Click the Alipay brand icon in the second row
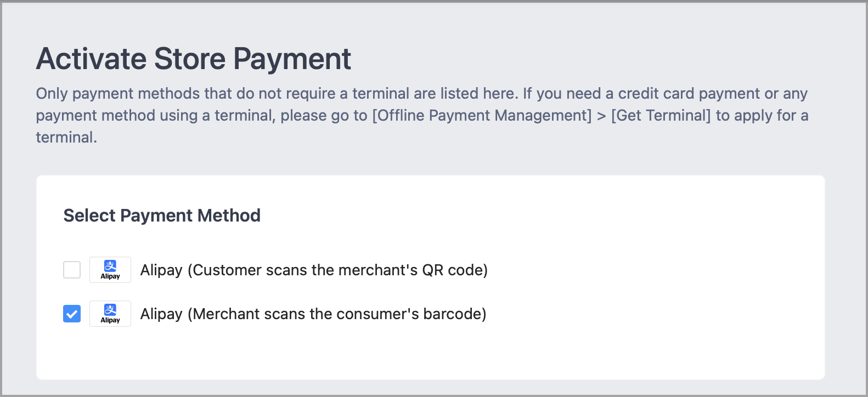The image size is (868, 397). point(110,313)
